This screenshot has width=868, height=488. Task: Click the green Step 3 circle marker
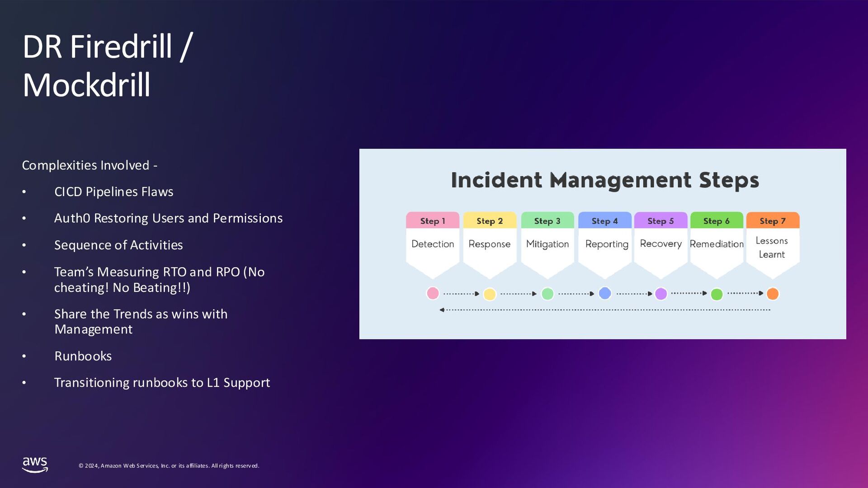547,294
